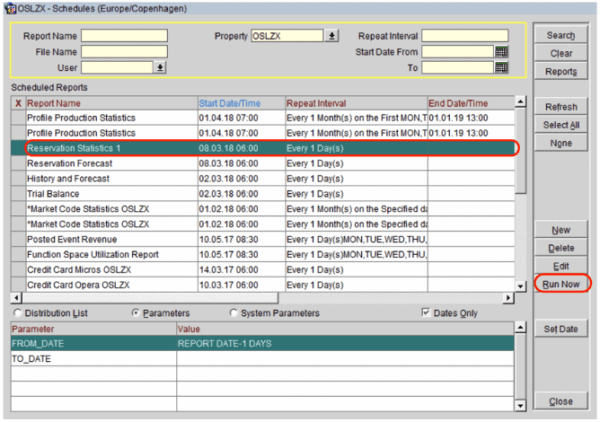
Task: Select the Parameters radio button
Action: (135, 313)
